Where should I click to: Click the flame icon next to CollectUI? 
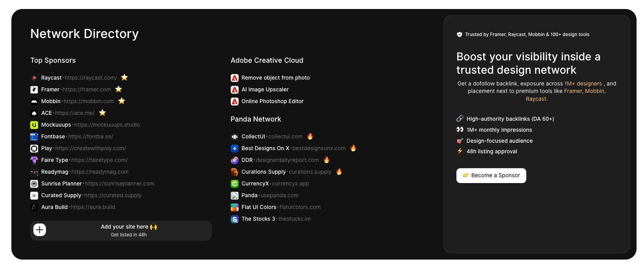310,136
